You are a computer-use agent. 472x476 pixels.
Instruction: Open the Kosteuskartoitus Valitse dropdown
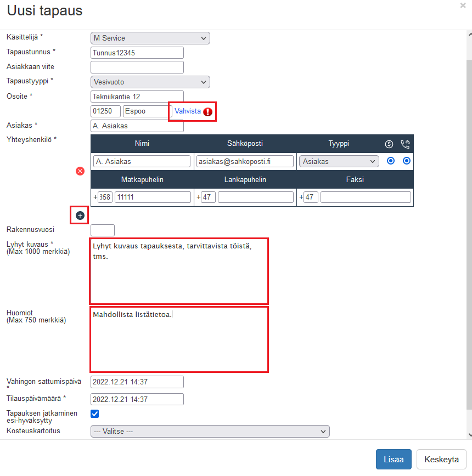[210, 432]
